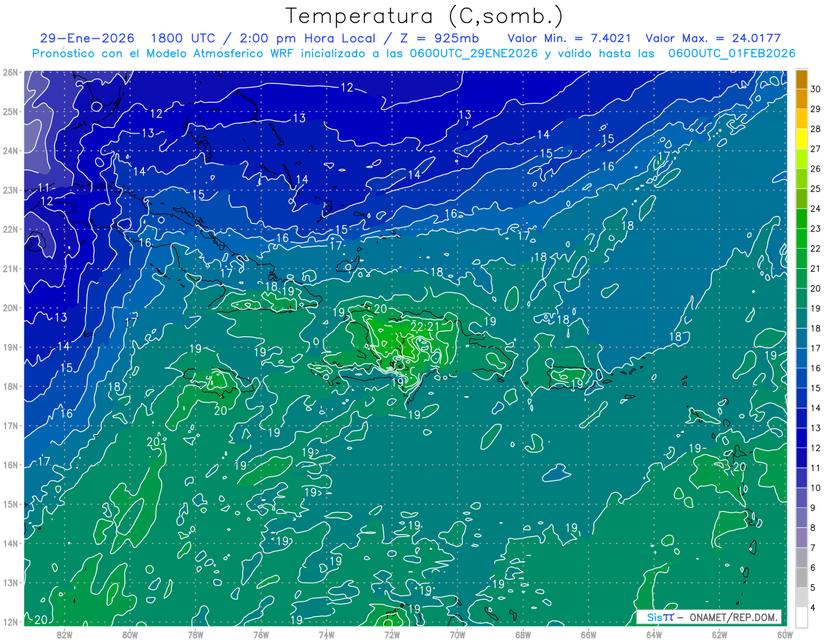This screenshot has width=834, height=644.
Task: Click the "Valor Max. = 24.0177" value
Action: coord(713,38)
